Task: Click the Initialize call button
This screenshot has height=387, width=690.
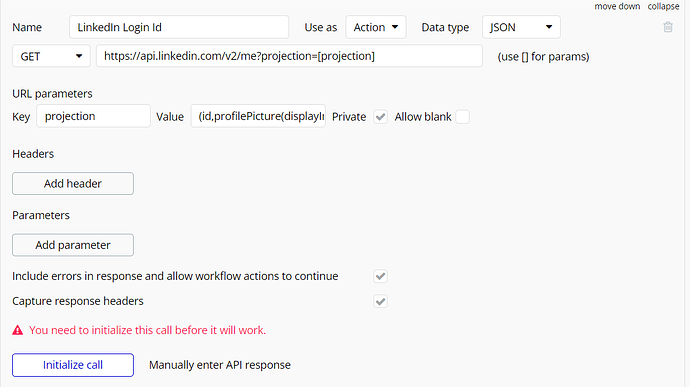Action: [x=73, y=365]
